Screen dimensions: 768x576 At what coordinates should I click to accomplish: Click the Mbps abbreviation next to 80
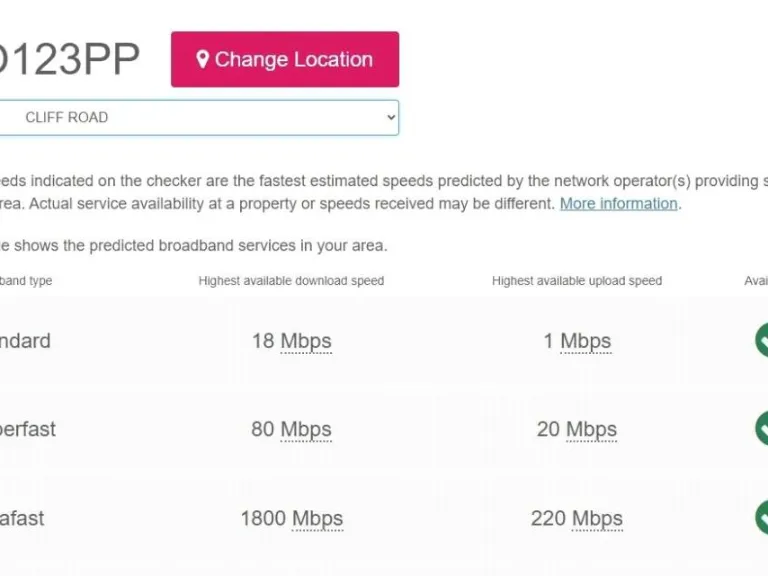306,430
